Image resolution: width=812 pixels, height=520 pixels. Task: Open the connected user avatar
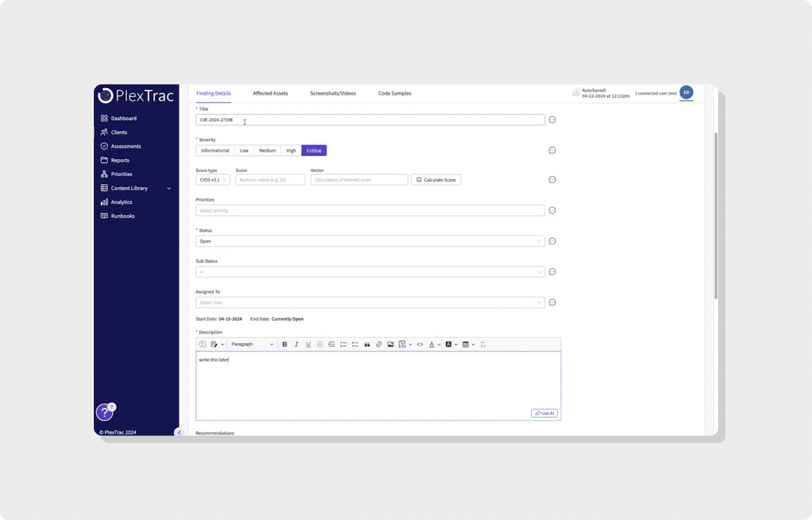[x=686, y=92]
